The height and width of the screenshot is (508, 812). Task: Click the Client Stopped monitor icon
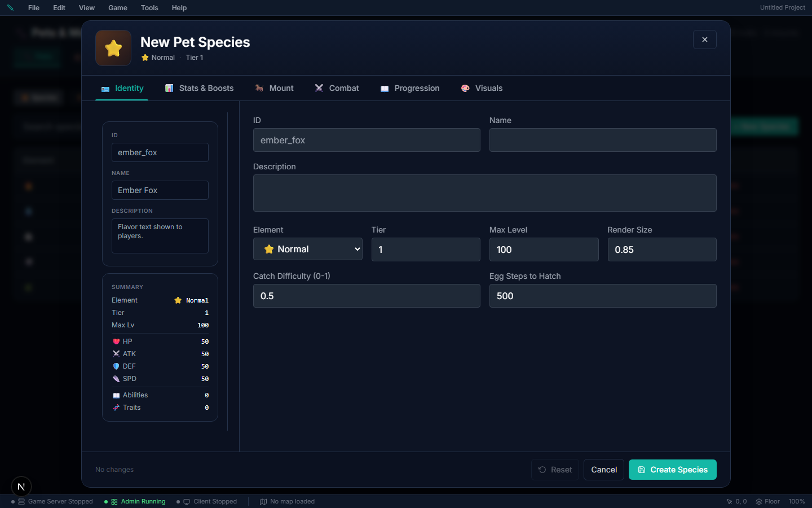click(x=187, y=501)
